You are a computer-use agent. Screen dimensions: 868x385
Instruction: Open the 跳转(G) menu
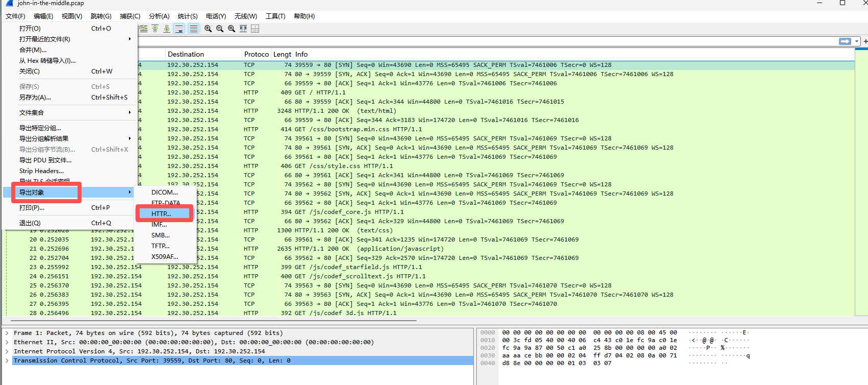tap(101, 16)
